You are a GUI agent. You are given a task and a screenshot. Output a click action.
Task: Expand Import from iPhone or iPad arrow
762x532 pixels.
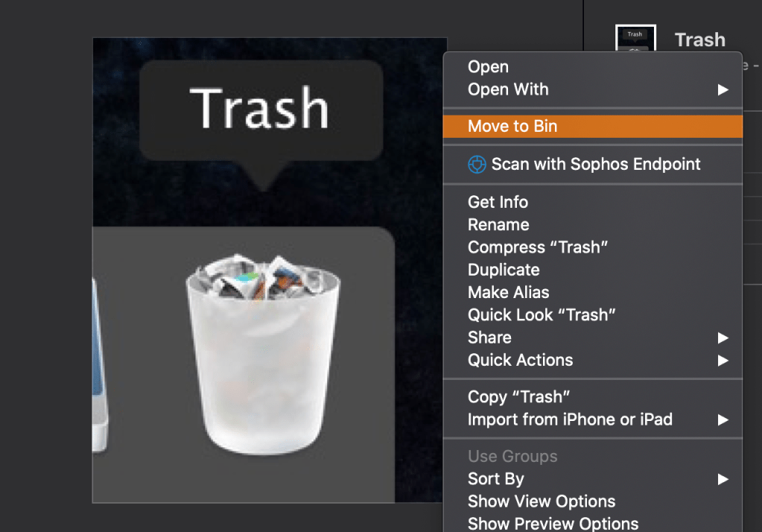pos(723,419)
